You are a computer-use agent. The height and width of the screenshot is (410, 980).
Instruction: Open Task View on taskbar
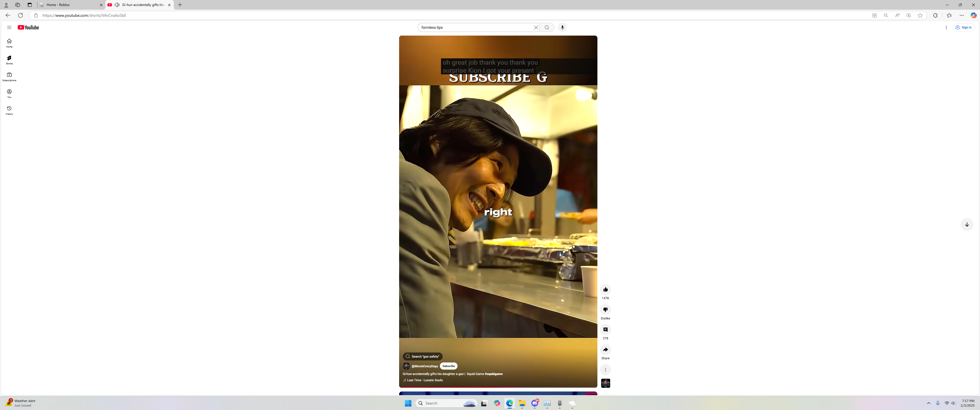click(484, 403)
